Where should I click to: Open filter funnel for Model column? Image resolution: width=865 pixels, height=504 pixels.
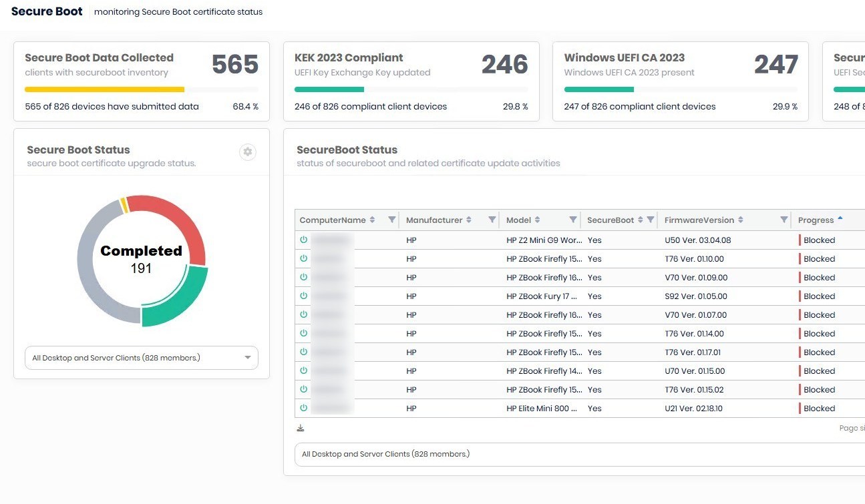pos(572,220)
